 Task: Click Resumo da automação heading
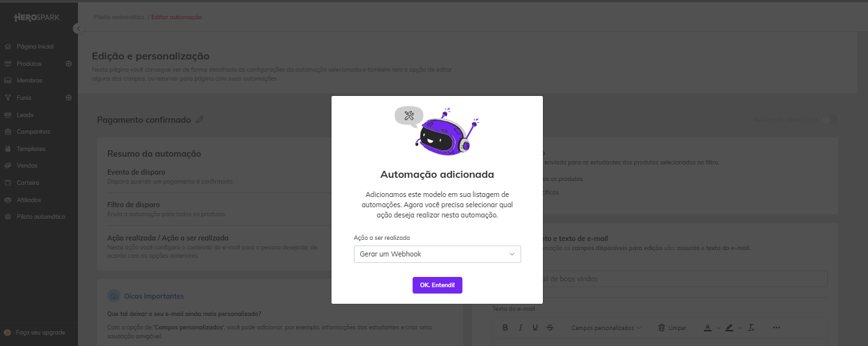coord(154,153)
